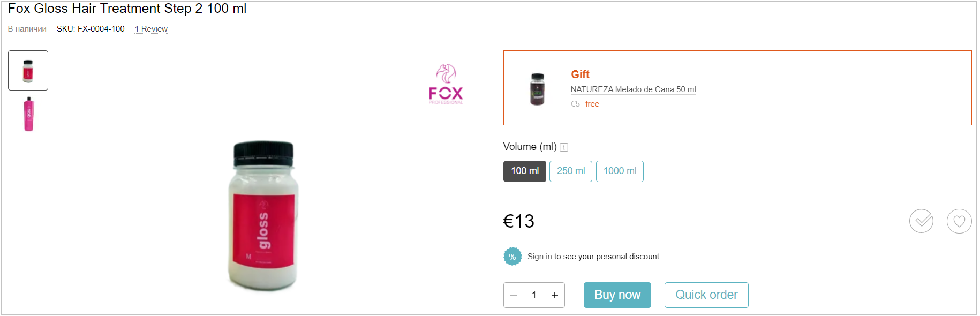Click the Quick order button
The width and height of the screenshot is (980, 316).
[706, 295]
